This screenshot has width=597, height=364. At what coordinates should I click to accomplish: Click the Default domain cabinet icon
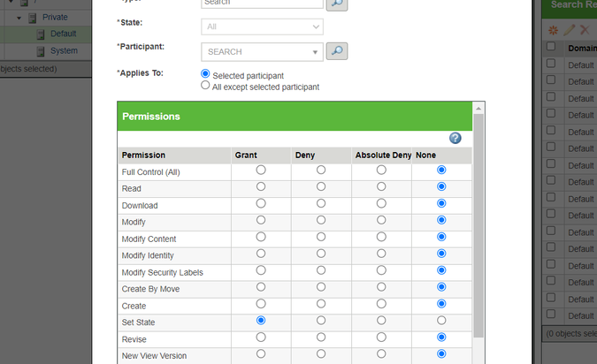pyautogui.click(x=41, y=34)
